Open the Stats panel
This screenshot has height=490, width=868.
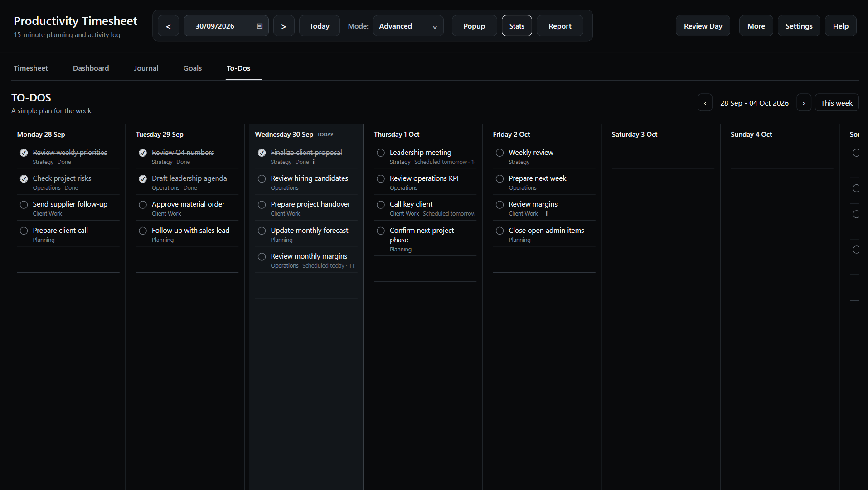coord(517,26)
